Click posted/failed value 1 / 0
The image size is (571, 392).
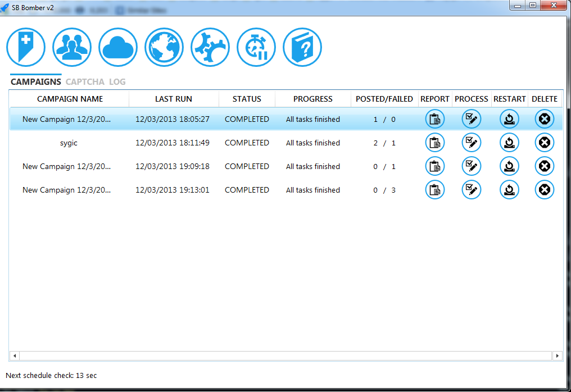pos(384,120)
